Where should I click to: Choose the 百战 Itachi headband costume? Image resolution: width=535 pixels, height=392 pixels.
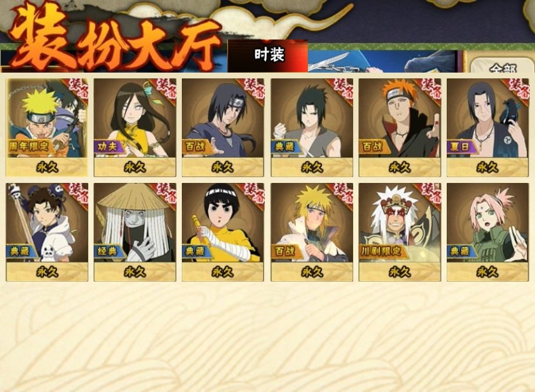[x=223, y=127]
